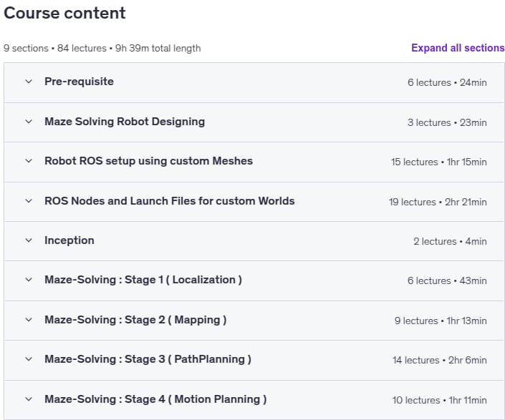The width and height of the screenshot is (505, 420).
Task: Expand the Pre-requisite section chevron
Action: [x=29, y=82]
